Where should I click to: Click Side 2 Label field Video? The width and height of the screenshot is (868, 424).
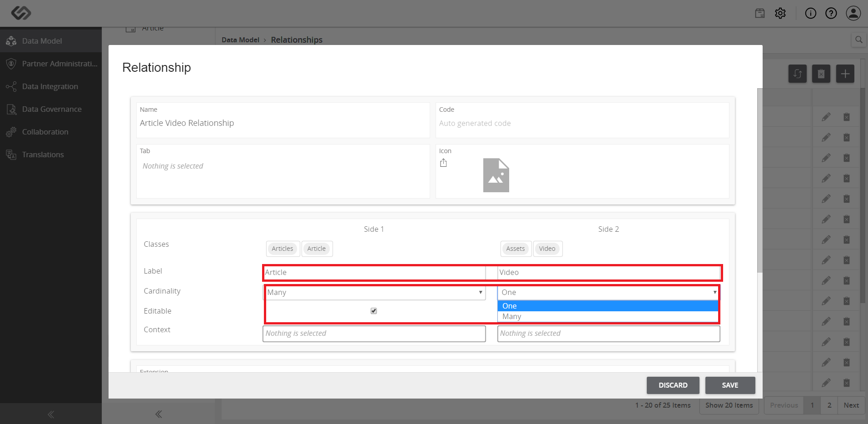(609, 272)
